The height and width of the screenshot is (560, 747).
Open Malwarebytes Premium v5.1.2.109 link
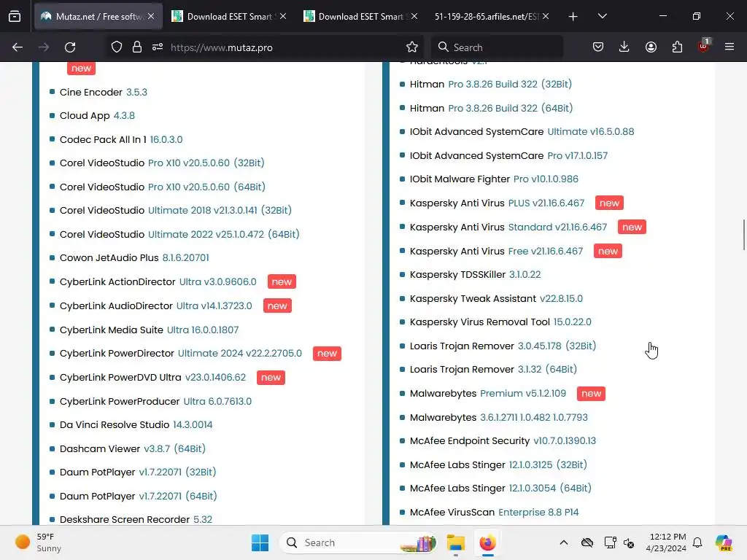(x=488, y=393)
